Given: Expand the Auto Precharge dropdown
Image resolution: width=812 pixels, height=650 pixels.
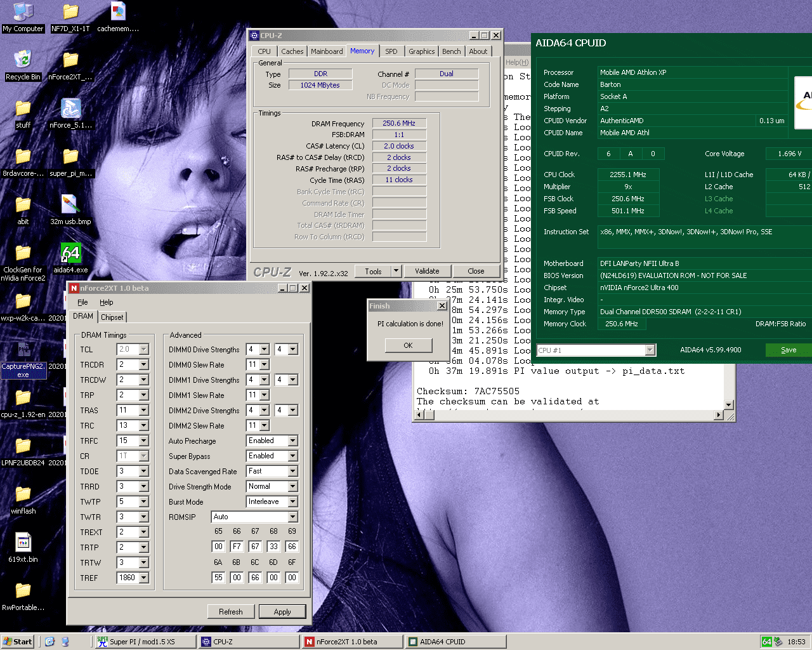Looking at the screenshot, I should click(x=292, y=441).
